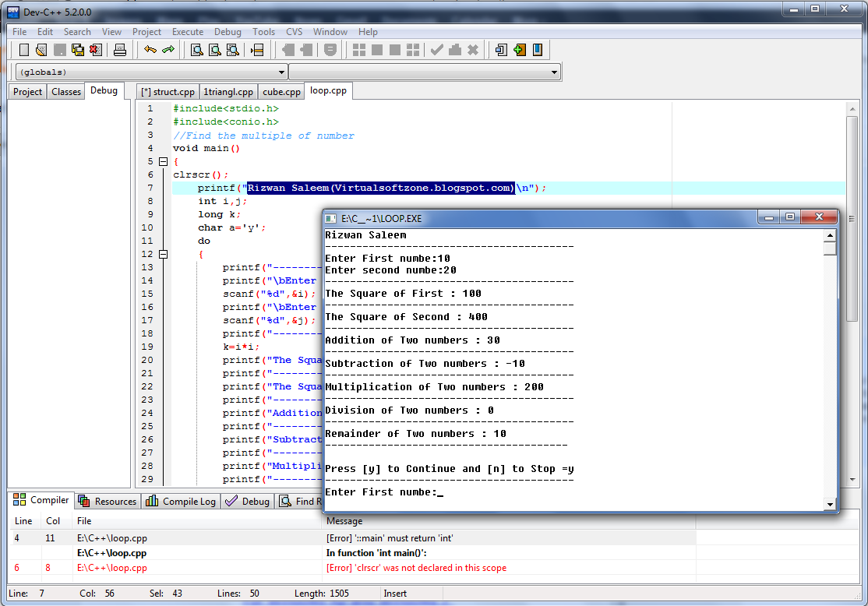The height and width of the screenshot is (606, 868).
Task: Click the LOOP.EXE console window icon
Action: pos(330,219)
